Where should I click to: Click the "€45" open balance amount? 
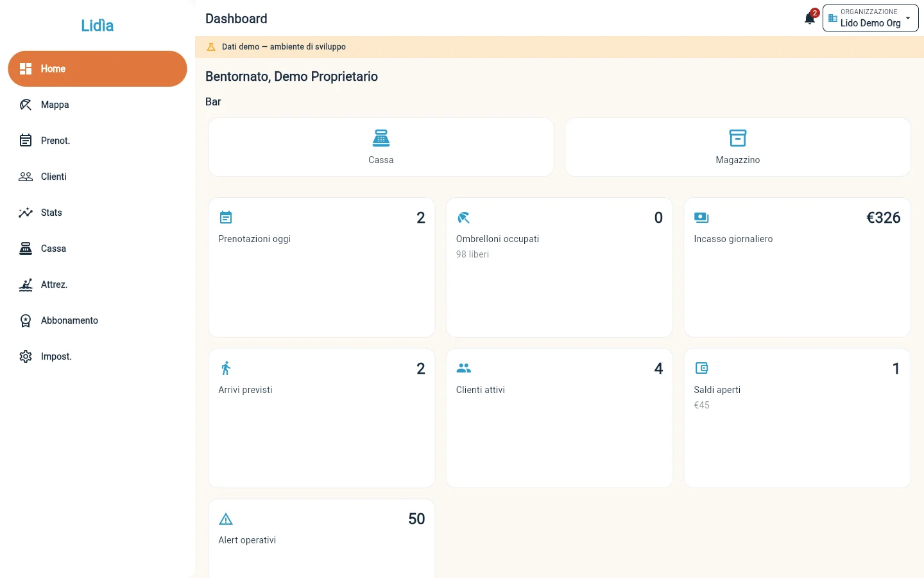tap(701, 405)
